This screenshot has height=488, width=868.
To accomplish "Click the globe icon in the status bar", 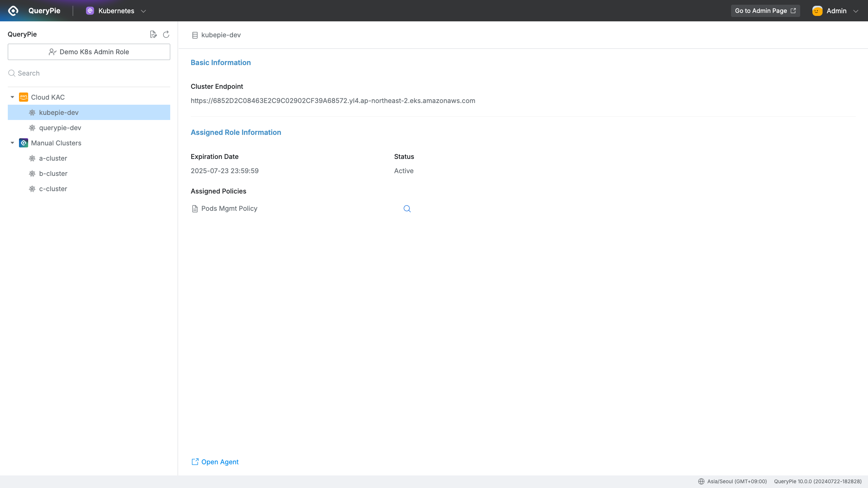I will coord(702,481).
